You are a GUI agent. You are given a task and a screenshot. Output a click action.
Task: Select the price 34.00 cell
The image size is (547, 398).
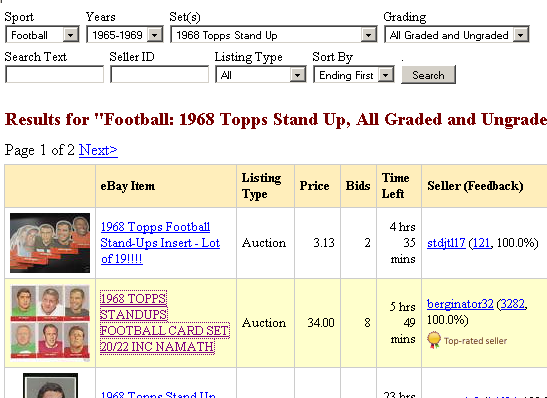coord(317,323)
